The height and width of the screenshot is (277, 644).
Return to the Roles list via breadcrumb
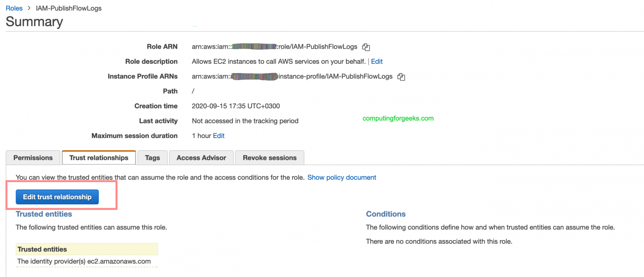coord(14,8)
